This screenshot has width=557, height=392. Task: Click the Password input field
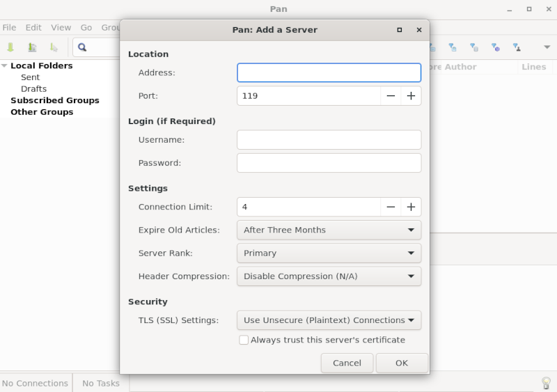click(329, 163)
